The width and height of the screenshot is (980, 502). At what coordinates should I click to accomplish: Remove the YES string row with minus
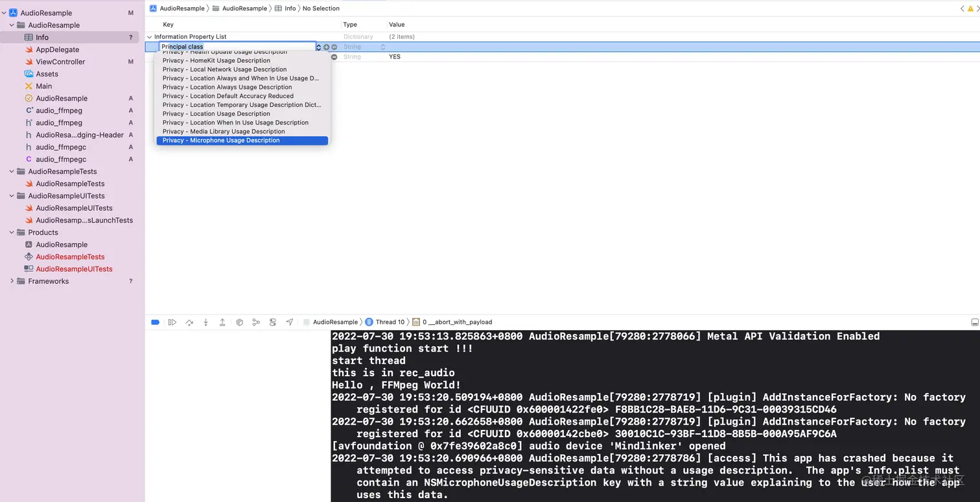click(x=334, y=57)
